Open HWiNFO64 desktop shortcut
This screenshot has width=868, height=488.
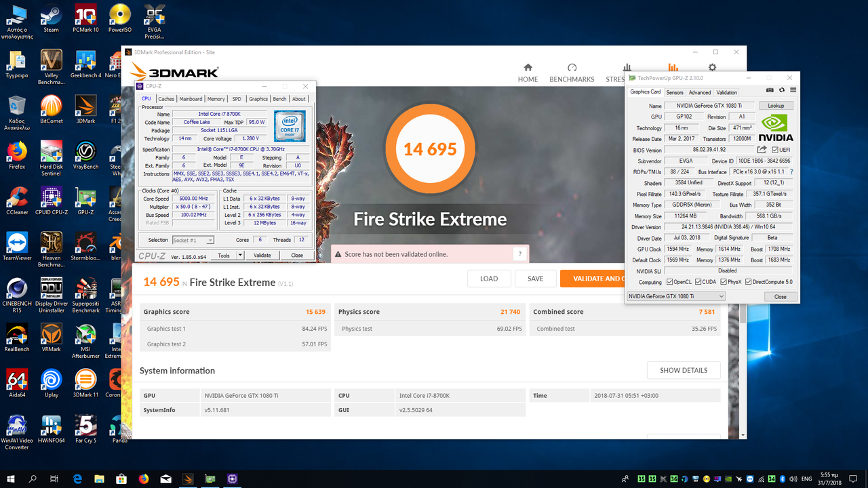[x=51, y=428]
